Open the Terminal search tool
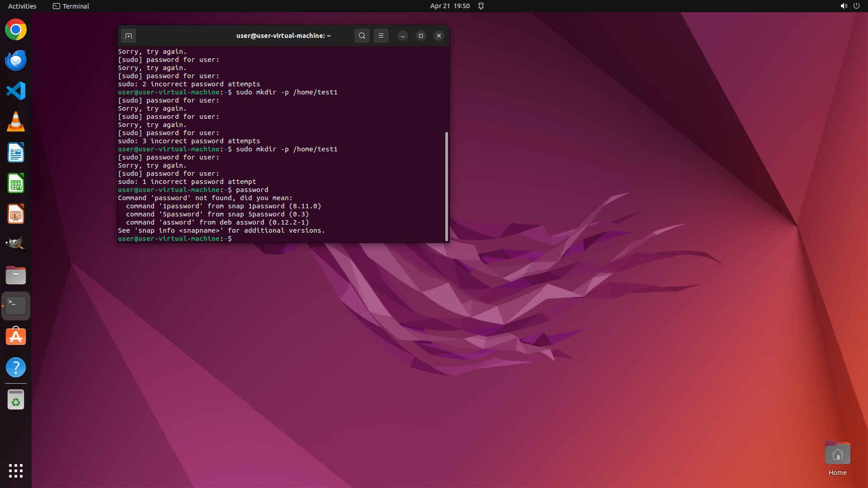Screen dimensions: 868x488 362,36
